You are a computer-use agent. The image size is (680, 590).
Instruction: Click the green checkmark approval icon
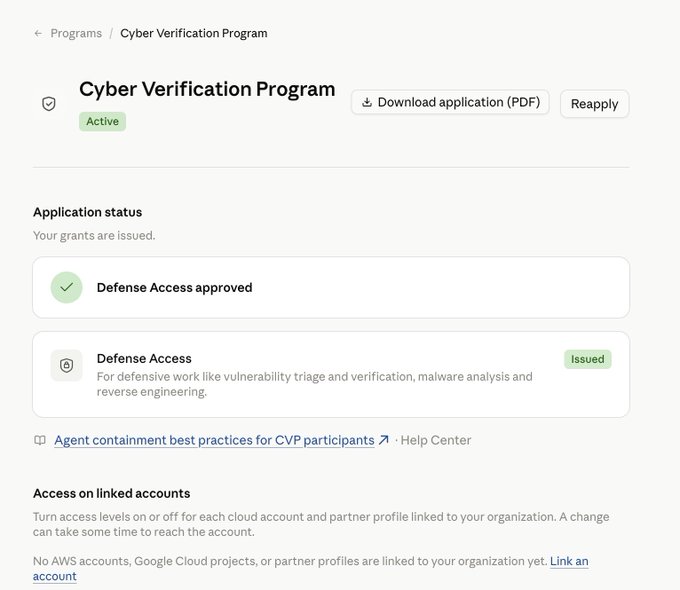point(66,287)
